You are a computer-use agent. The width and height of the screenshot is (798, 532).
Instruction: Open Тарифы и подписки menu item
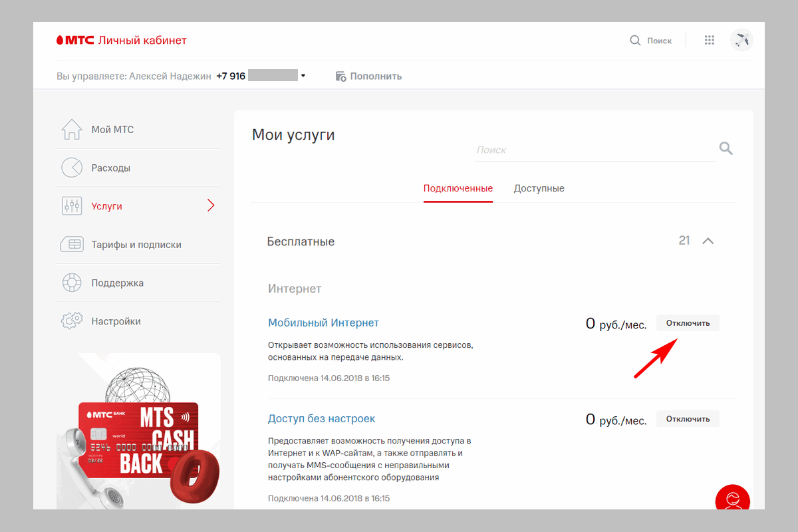click(x=137, y=245)
